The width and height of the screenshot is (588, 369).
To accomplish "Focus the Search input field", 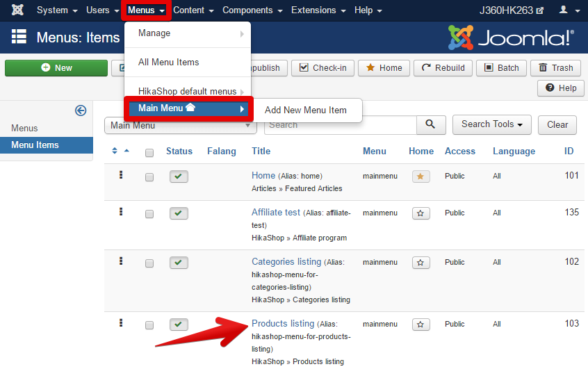I will (341, 125).
